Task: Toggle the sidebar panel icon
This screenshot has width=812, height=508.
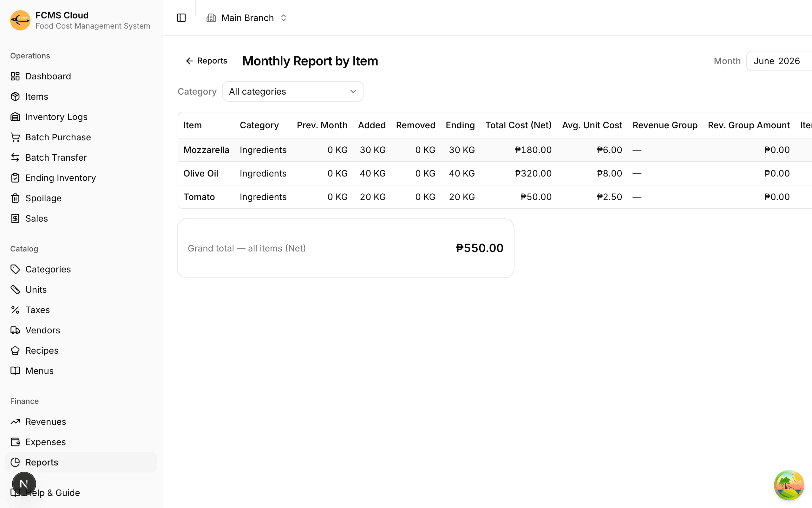Action: 181,18
